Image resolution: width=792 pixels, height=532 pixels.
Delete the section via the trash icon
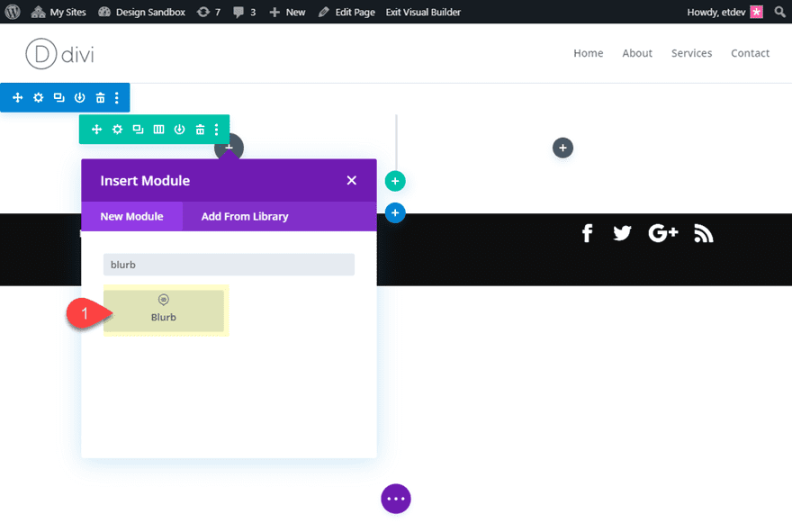point(99,97)
